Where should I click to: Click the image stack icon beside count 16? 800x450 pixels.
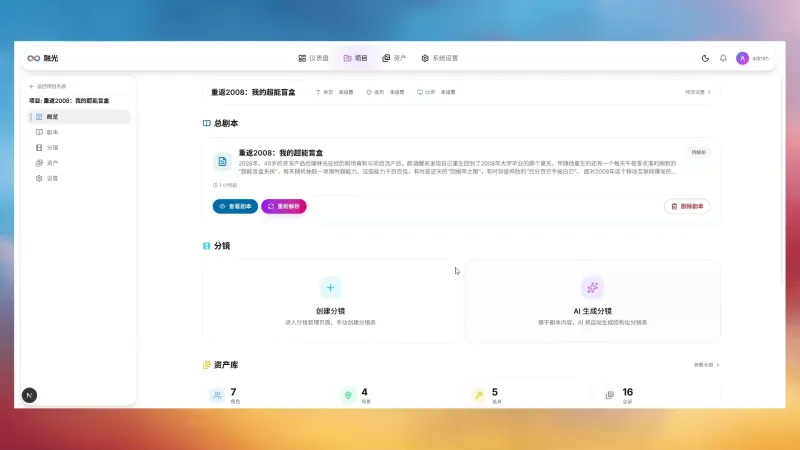(610, 395)
